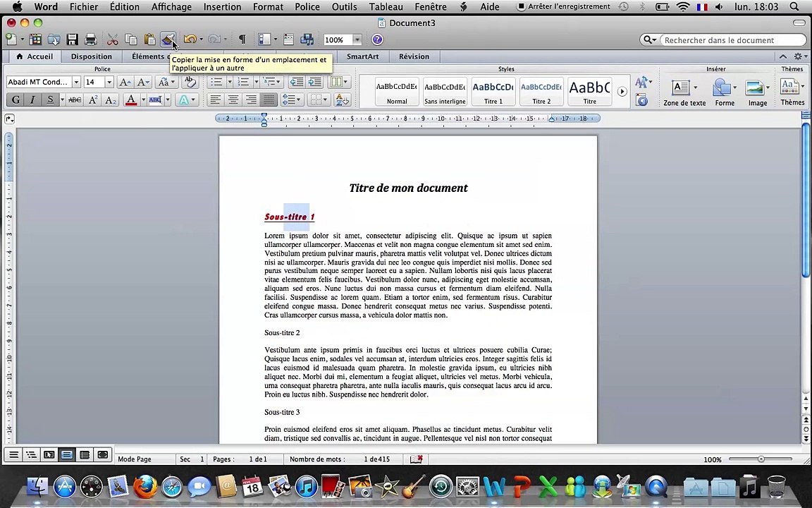The image size is (812, 508).
Task: Expand the bullet list style dropdown
Action: (229, 82)
